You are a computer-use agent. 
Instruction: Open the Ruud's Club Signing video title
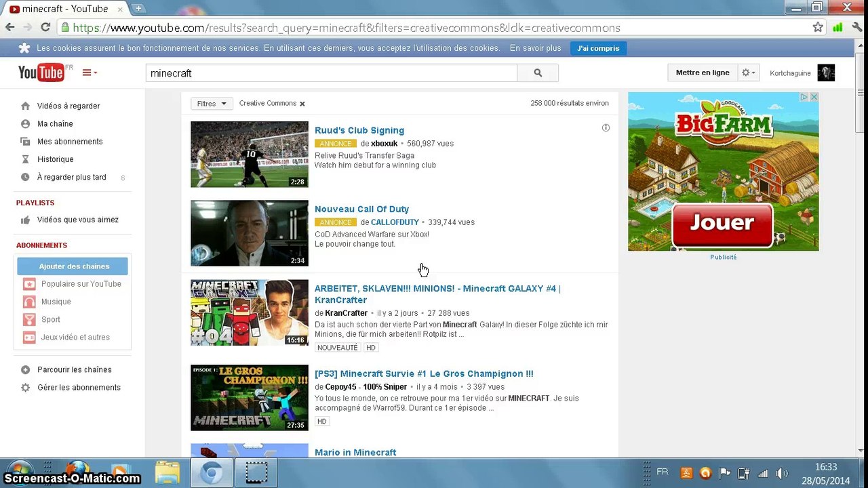[359, 130]
